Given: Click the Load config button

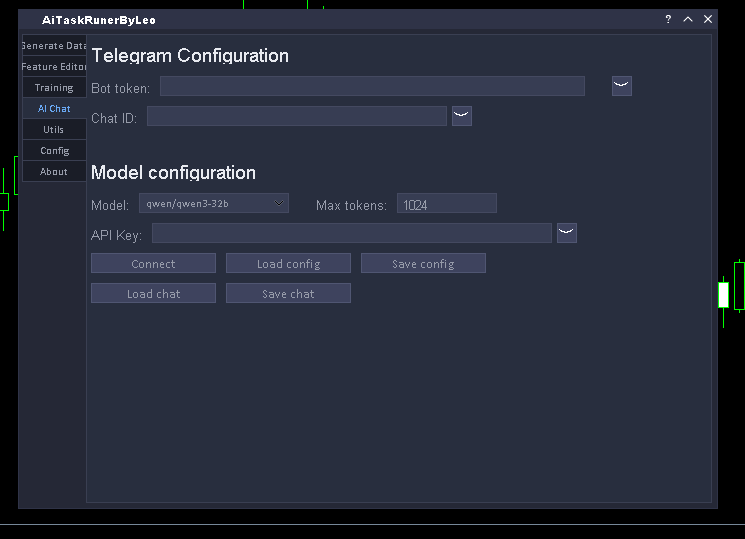Looking at the screenshot, I should (288, 264).
